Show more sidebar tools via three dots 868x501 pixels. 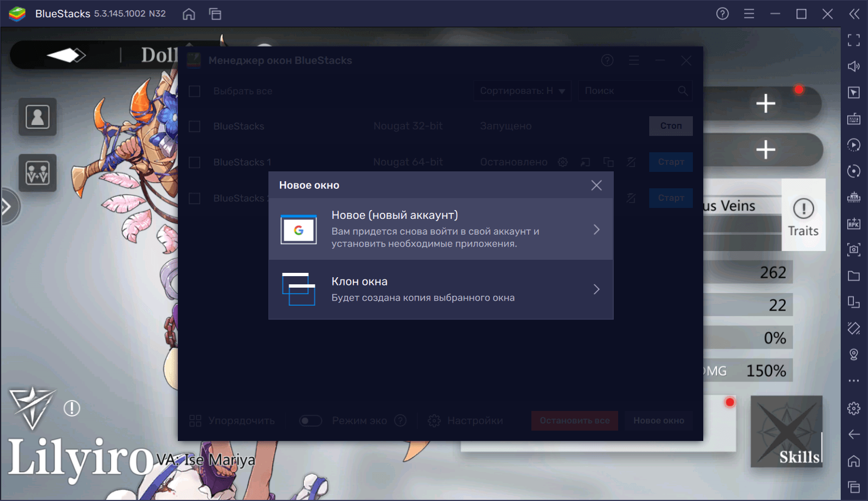coord(854,381)
